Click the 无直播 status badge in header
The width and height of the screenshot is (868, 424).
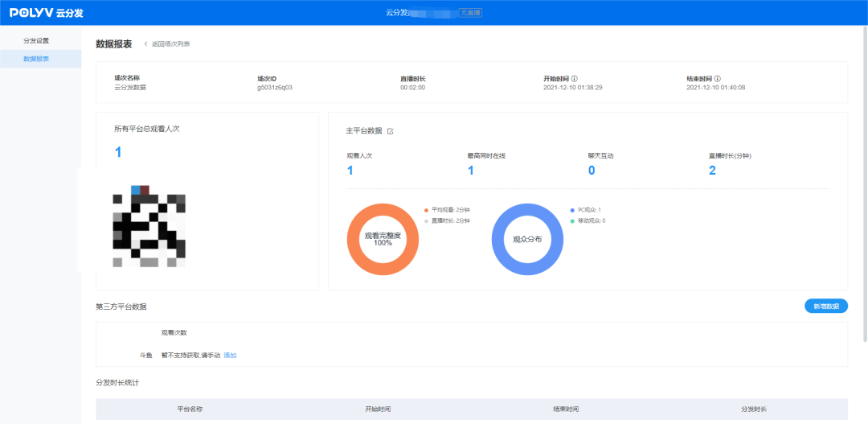(470, 13)
